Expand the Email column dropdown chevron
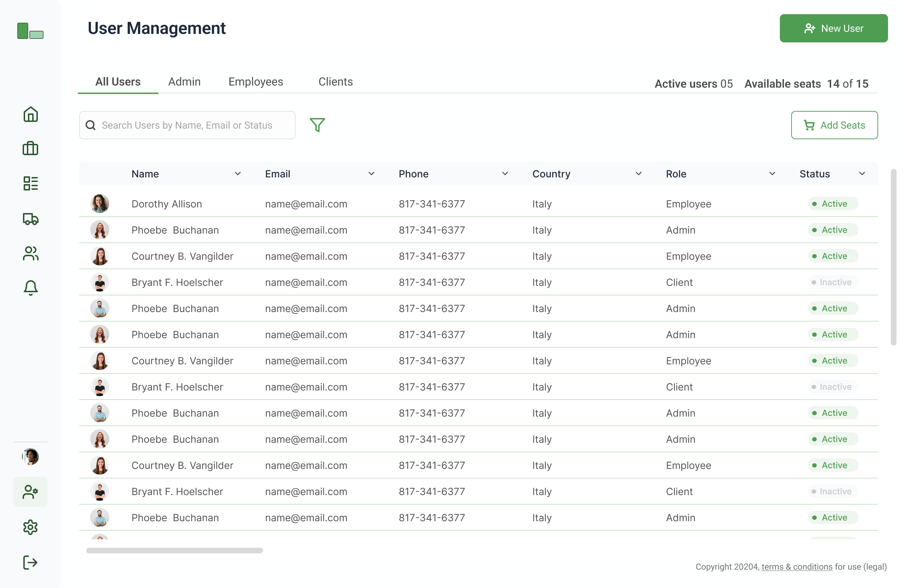This screenshot has width=905, height=588. [x=371, y=174]
